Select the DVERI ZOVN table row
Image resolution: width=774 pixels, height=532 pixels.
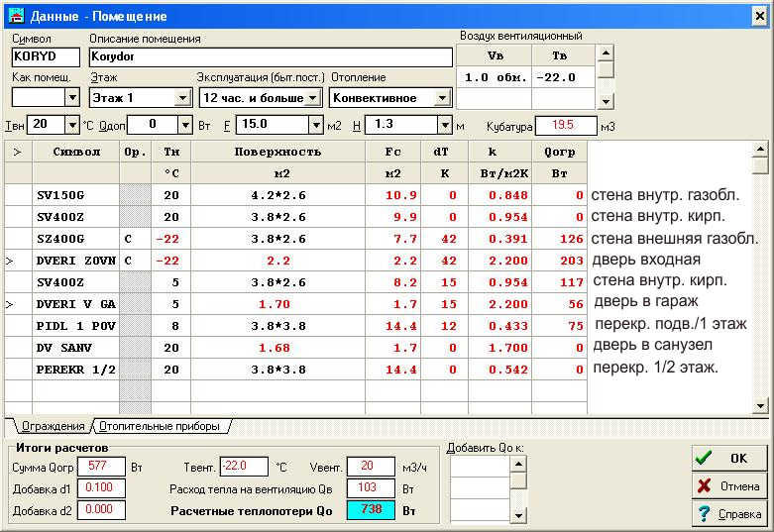tap(75, 261)
